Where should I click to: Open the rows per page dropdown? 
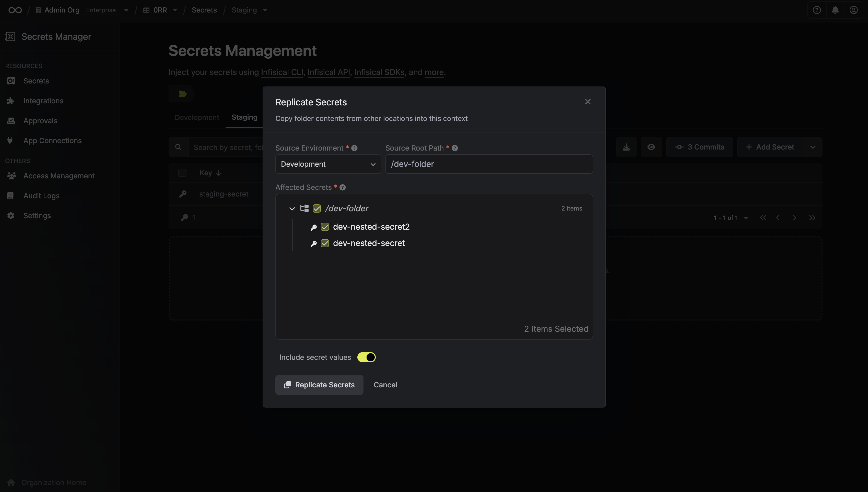746,218
